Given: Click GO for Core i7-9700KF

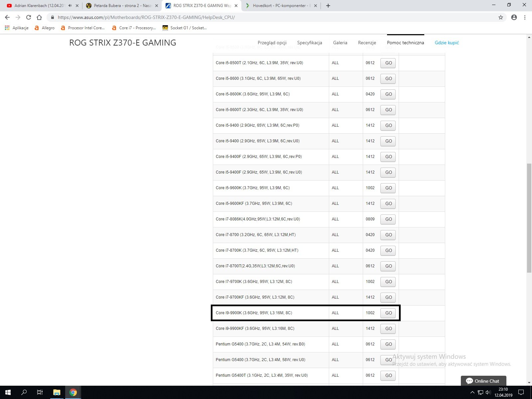Looking at the screenshot, I should pyautogui.click(x=388, y=297).
